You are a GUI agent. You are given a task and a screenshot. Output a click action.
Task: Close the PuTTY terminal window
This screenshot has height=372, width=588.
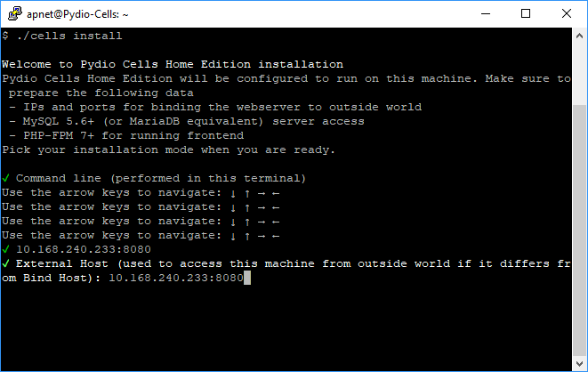pos(567,14)
